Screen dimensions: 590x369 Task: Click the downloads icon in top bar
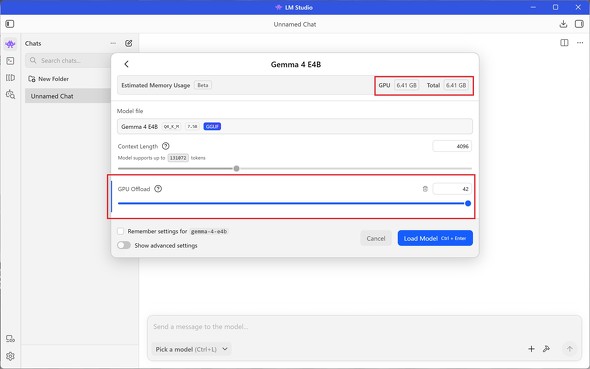pos(563,24)
